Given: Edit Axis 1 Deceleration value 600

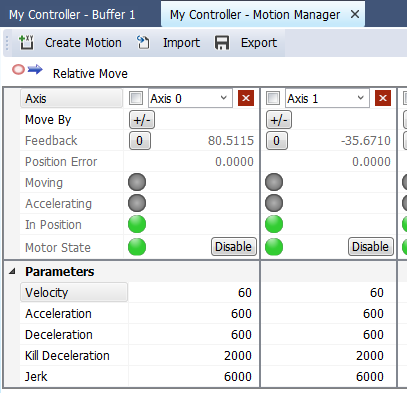Looking at the screenshot, I should click(373, 335).
